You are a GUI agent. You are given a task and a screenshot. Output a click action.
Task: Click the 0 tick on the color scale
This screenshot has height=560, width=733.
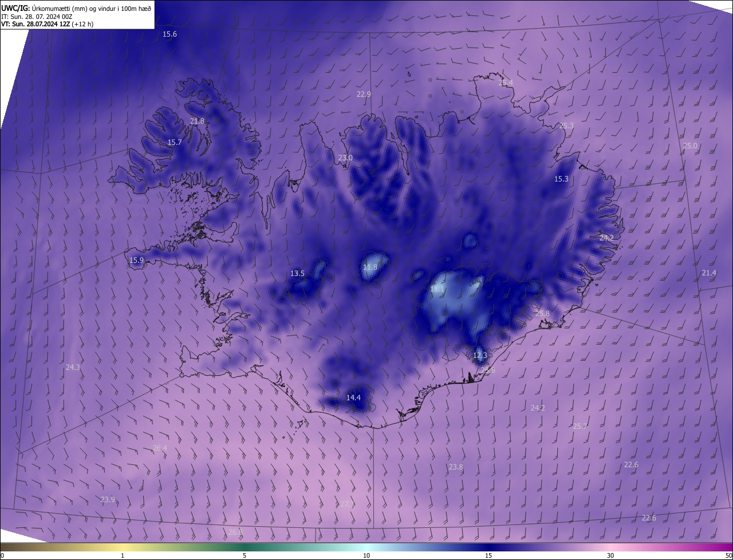click(2, 555)
